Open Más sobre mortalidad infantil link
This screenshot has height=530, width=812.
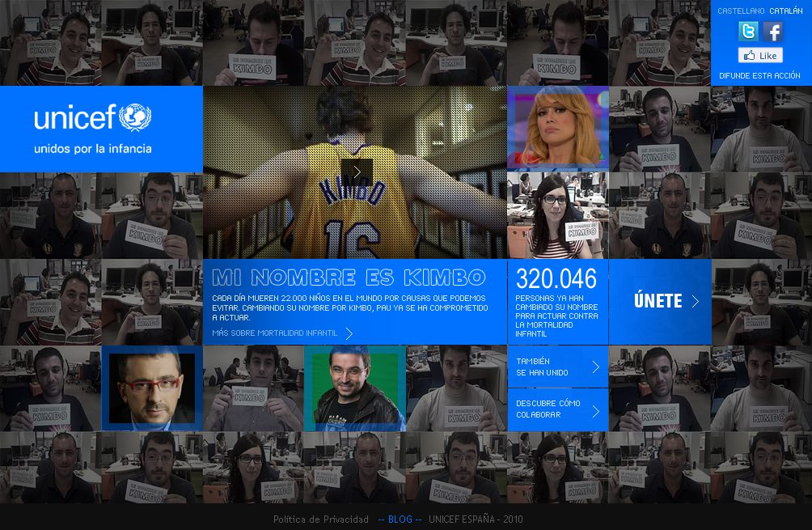point(275,333)
